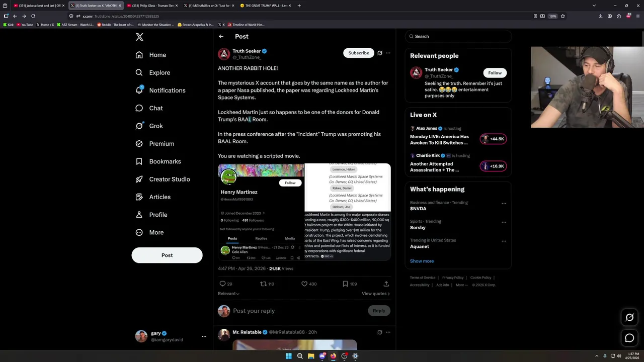
Task: Click the 120% zoom level indicator
Action: pyautogui.click(x=552, y=16)
